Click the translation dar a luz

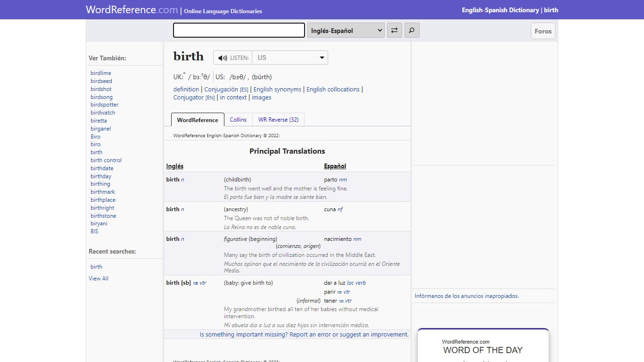pyautogui.click(x=334, y=283)
